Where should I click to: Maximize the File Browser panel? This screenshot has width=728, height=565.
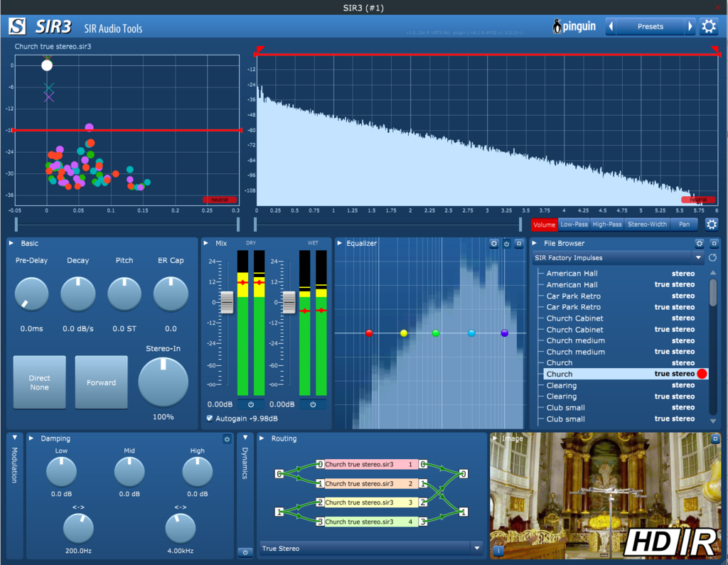pyautogui.click(x=714, y=243)
